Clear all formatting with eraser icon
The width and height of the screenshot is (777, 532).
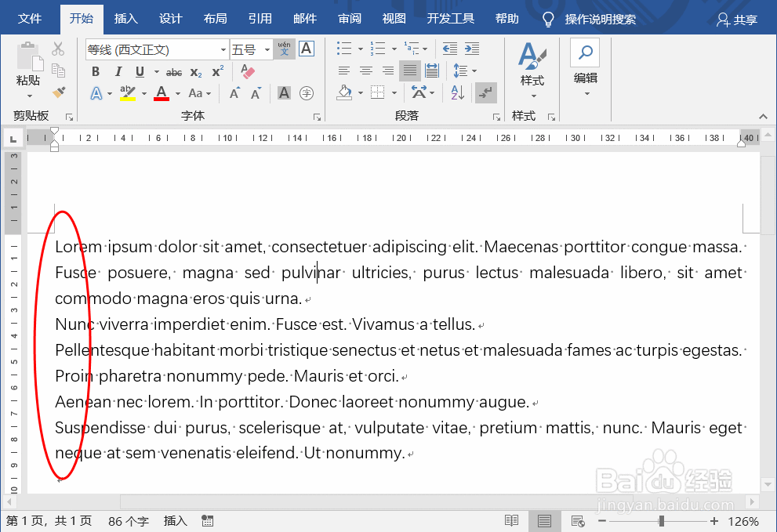[247, 71]
